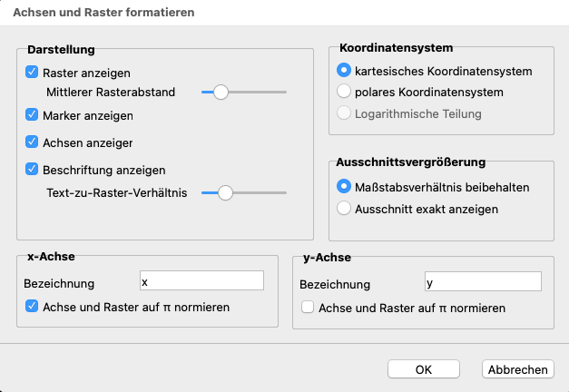Click the Ausschnittsvergrößerung group heading
Viewport: 569px width, 392px height.
point(411,162)
